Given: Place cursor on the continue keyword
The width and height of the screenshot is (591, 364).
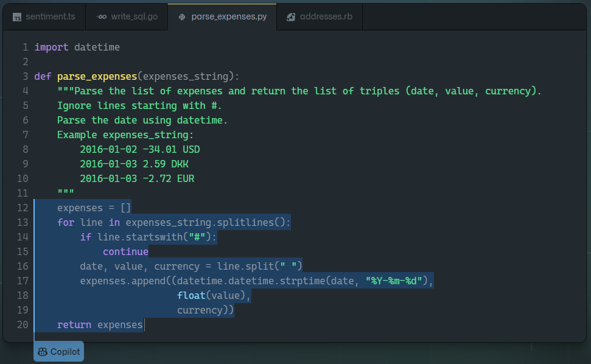Looking at the screenshot, I should tap(125, 251).
